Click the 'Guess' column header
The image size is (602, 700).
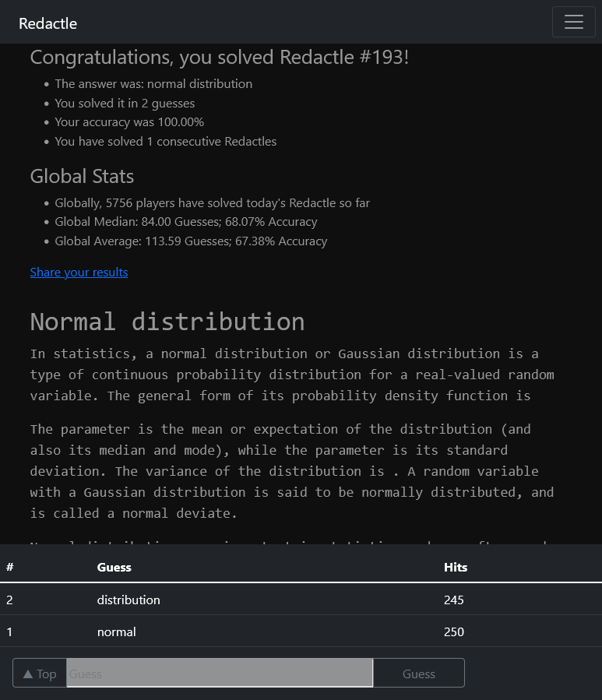coord(114,567)
